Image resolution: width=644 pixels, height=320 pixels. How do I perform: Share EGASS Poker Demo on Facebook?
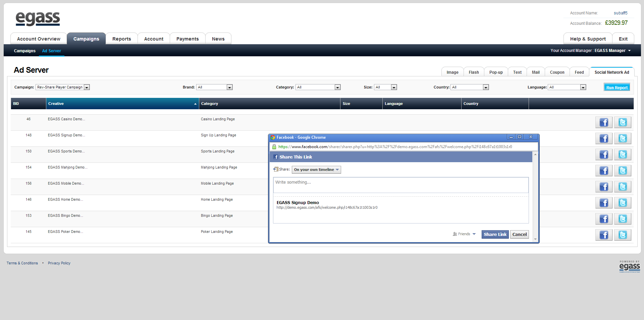click(604, 235)
